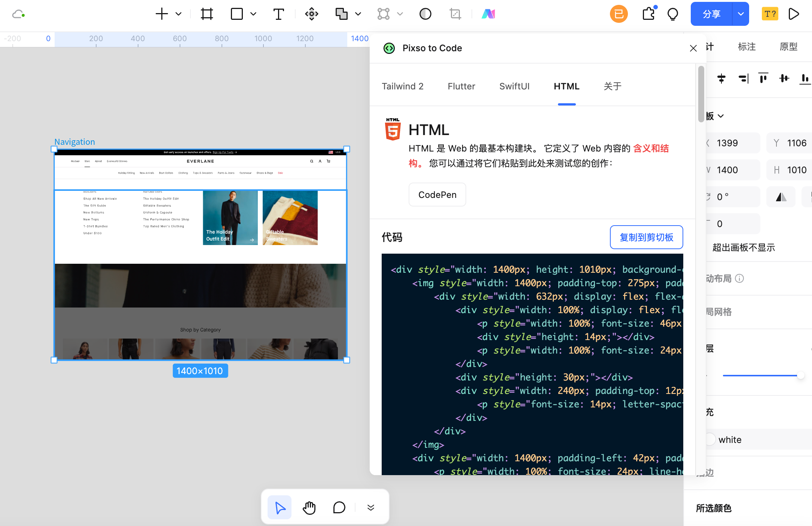The image size is (812, 526).
Task: Click the EVERLANE logo text on the canvas
Action: pyautogui.click(x=201, y=161)
